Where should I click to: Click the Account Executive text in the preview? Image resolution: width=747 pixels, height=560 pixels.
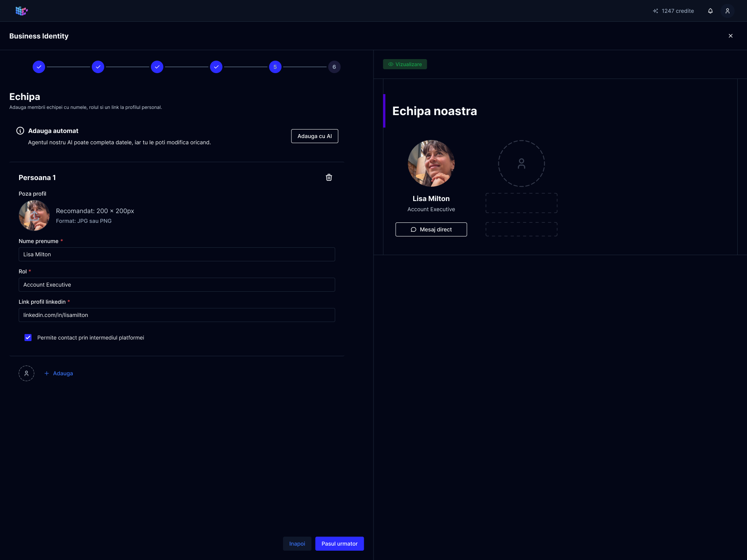point(431,209)
